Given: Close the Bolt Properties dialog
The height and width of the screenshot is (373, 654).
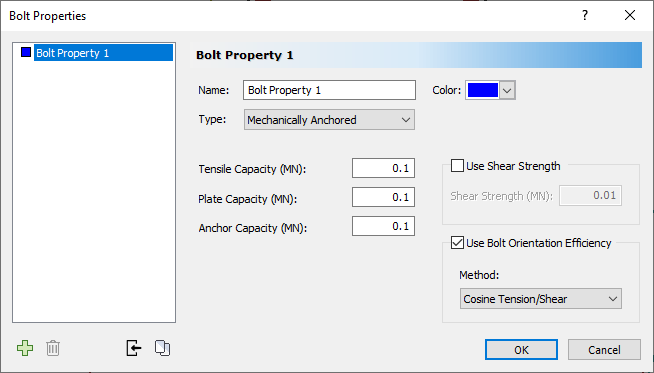Looking at the screenshot, I should 630,15.
